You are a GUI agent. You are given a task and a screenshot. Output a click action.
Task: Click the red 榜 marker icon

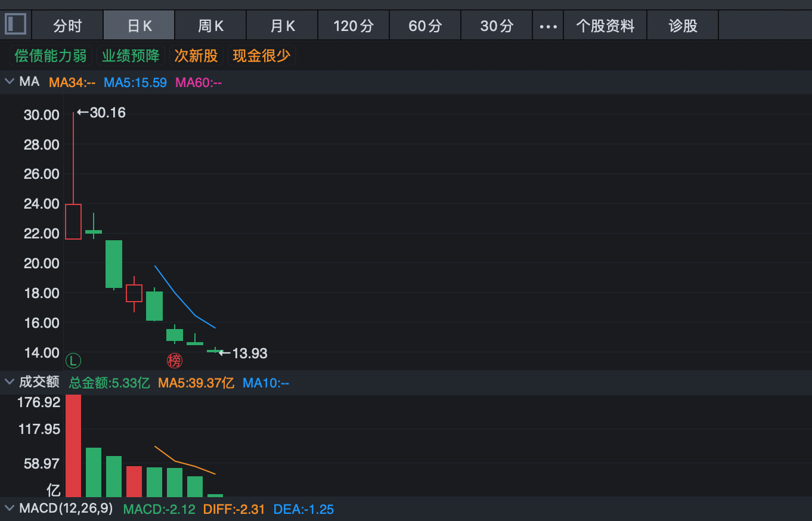point(174,361)
